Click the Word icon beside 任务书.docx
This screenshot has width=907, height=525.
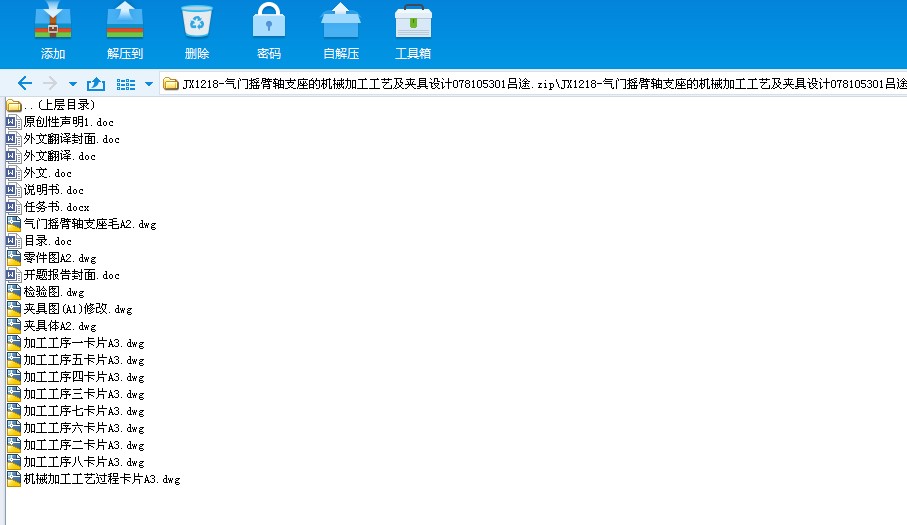(x=14, y=207)
